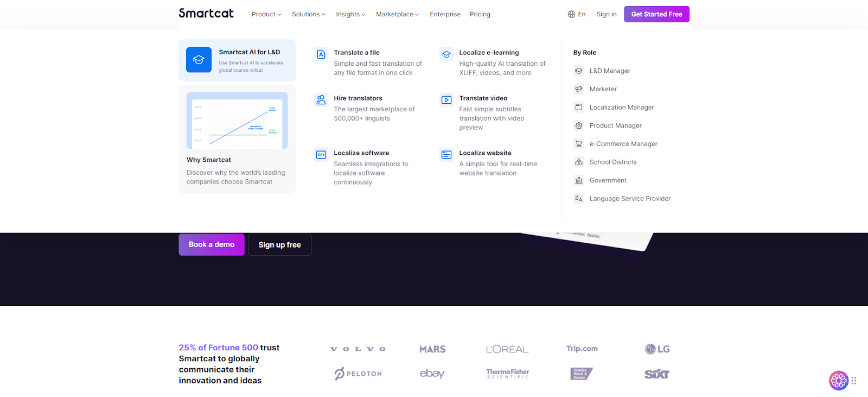Click the Translate a file icon

click(321, 54)
